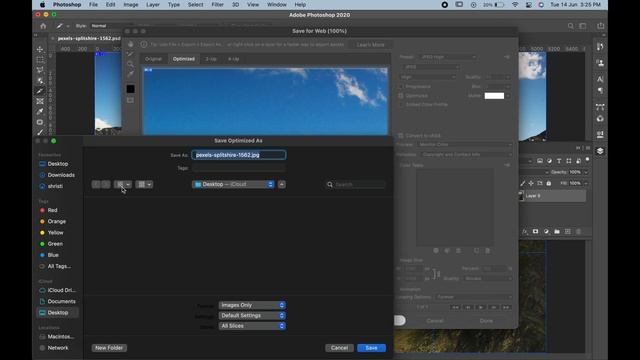Image resolution: width=640 pixels, height=360 pixels.
Task: Select the Slice tool in the toolbar
Action: 40,91
